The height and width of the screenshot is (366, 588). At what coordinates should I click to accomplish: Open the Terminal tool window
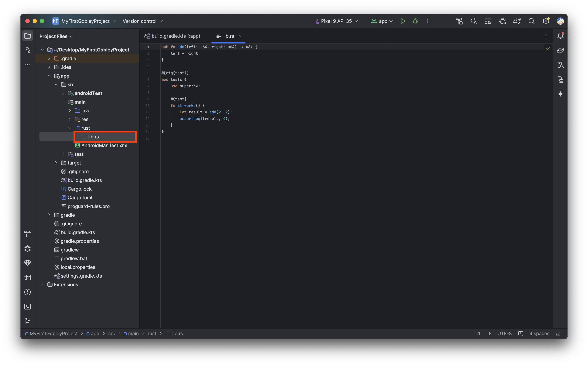[28, 307]
